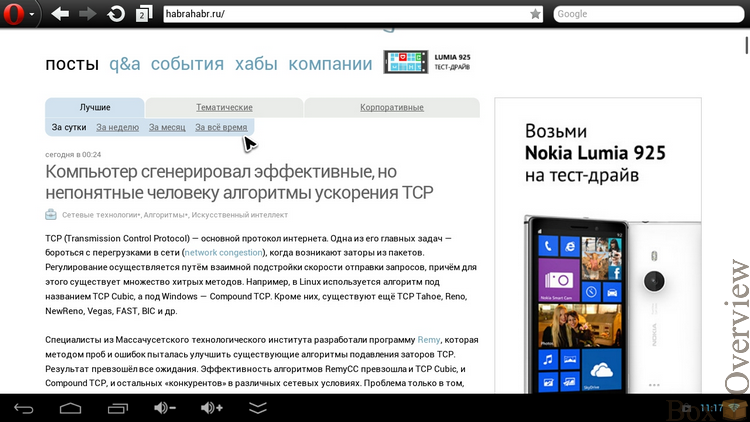Viewport: 750px width, 422px height.
Task: Select the Лучшие tab
Action: [95, 107]
